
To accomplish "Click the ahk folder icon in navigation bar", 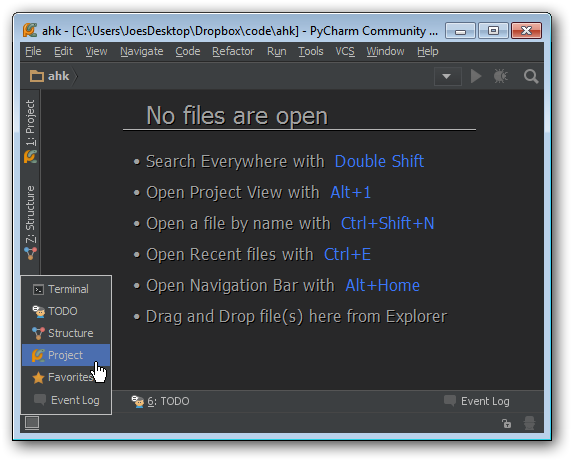I will [x=36, y=76].
